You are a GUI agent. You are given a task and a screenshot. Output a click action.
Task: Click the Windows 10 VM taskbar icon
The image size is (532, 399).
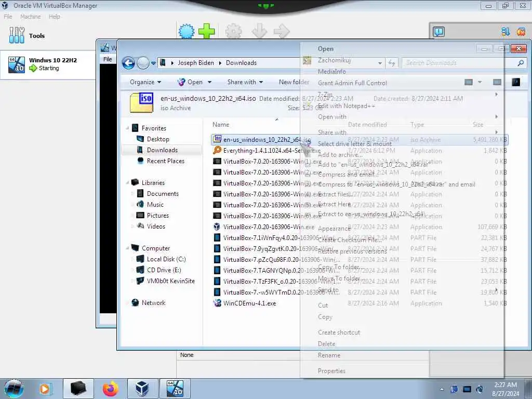pyautogui.click(x=175, y=389)
